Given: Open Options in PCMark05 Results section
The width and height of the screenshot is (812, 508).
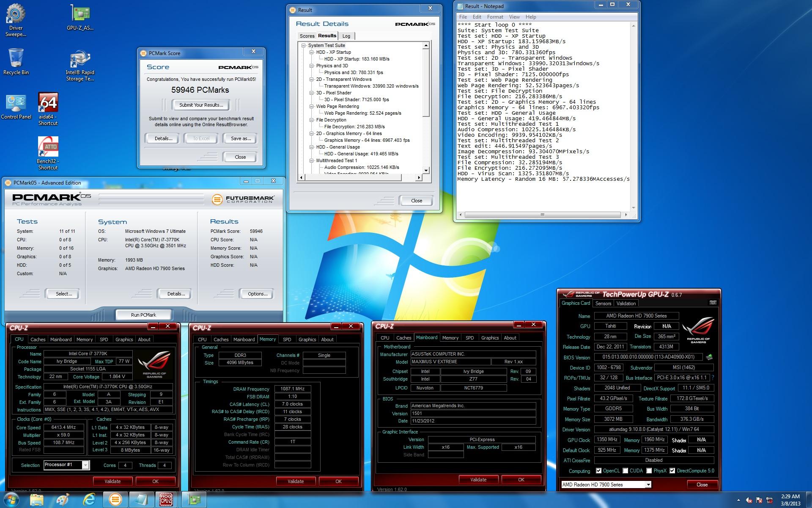Looking at the screenshot, I should click(258, 294).
